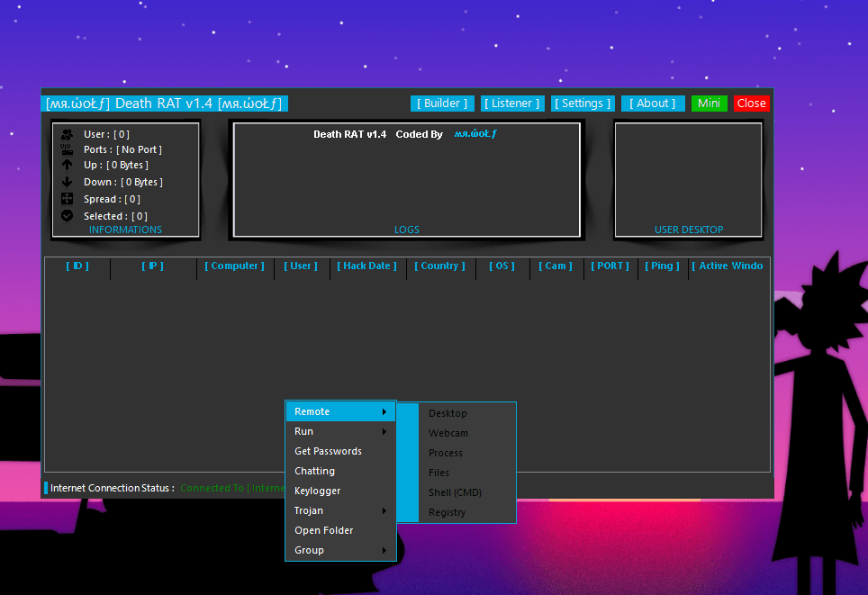
Task: Click the green Mini button
Action: pos(710,104)
